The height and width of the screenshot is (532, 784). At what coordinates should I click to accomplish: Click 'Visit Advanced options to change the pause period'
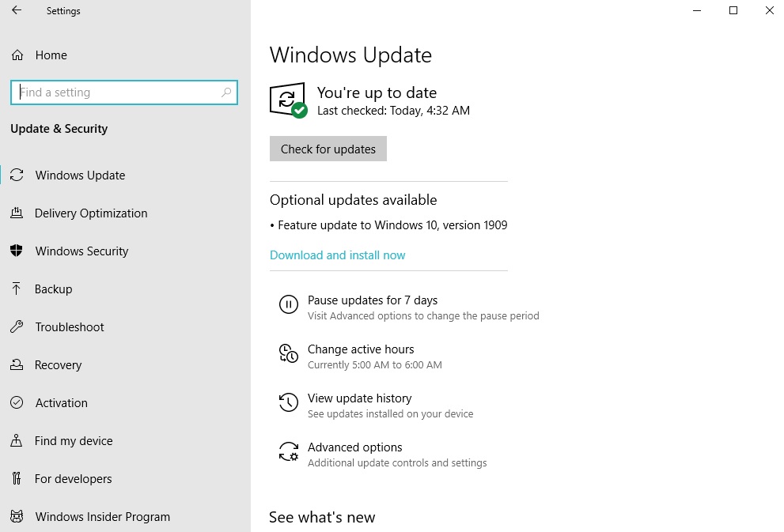point(423,315)
